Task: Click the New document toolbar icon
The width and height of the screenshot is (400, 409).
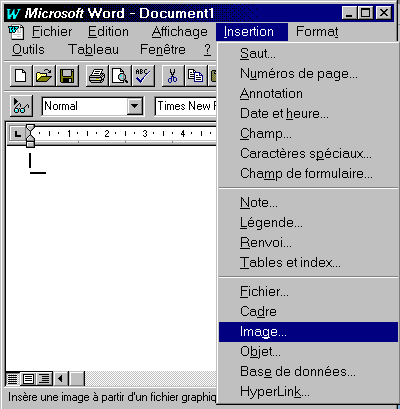Action: pyautogui.click(x=21, y=76)
